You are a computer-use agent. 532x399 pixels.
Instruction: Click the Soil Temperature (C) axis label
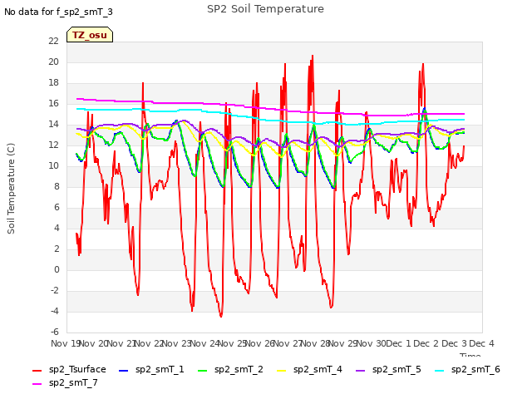11,189
